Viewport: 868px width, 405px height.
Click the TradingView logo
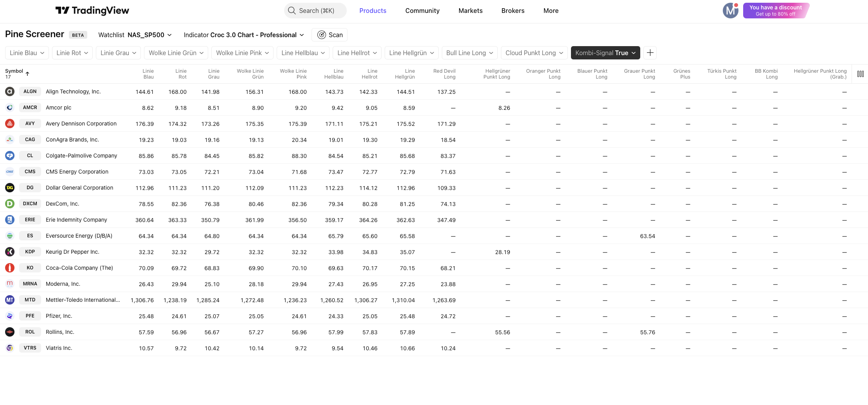(x=92, y=11)
